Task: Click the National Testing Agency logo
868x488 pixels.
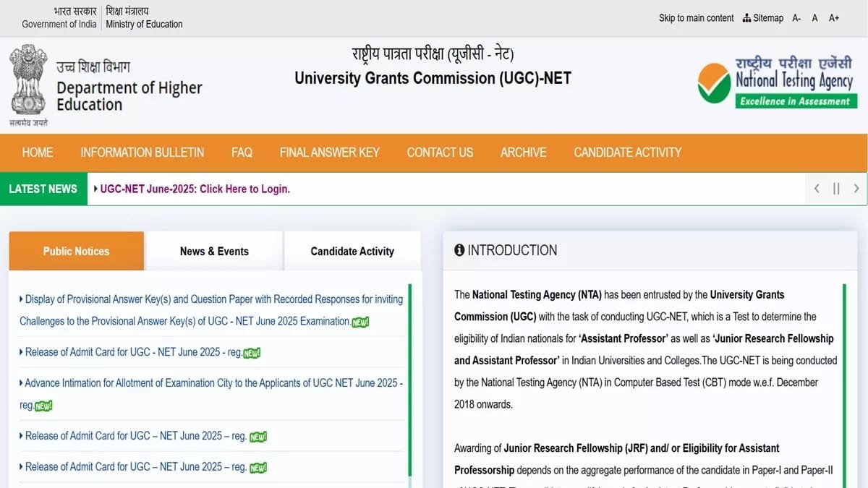Action: point(777,82)
